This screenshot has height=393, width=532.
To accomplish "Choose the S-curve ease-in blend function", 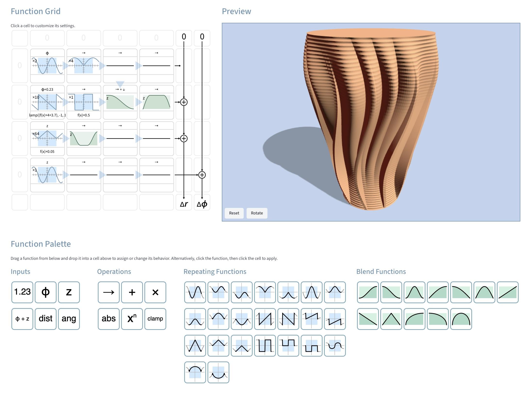I will pyautogui.click(x=368, y=292).
